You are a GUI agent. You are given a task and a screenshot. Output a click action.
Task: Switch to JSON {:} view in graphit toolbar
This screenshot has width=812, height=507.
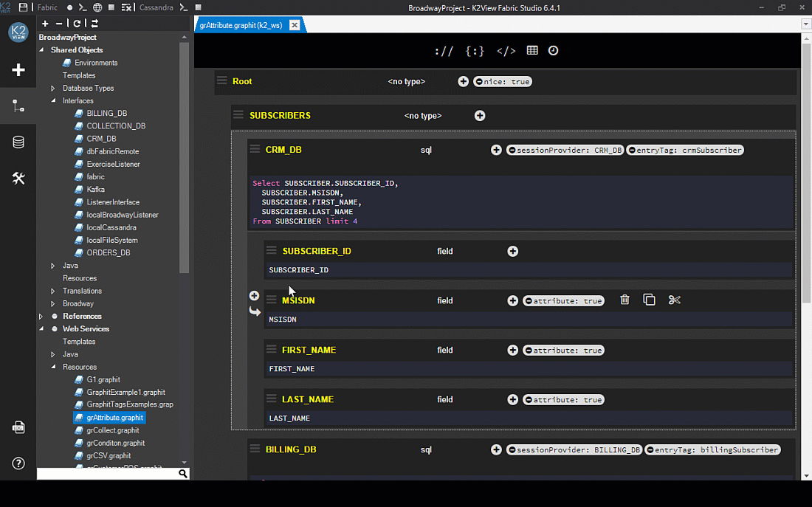click(x=475, y=51)
